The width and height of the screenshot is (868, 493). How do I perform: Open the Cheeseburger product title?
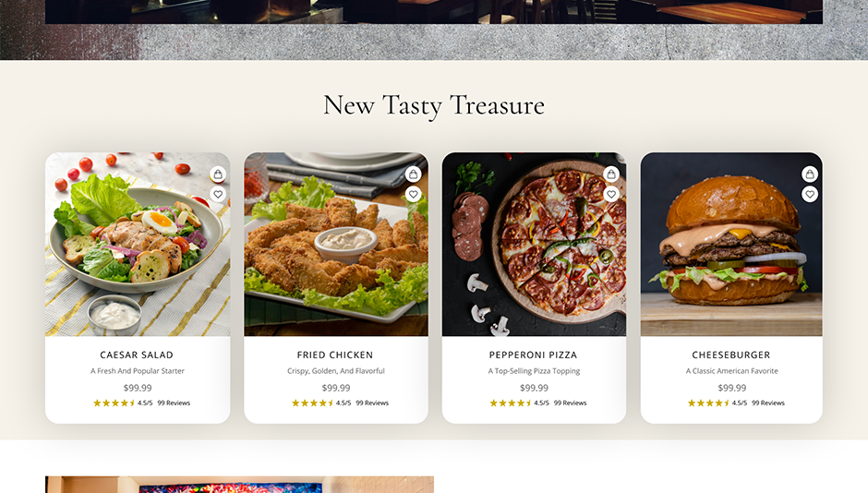pos(731,355)
